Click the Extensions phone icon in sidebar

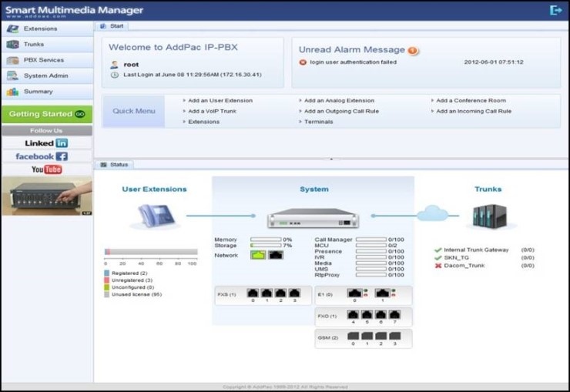12,28
